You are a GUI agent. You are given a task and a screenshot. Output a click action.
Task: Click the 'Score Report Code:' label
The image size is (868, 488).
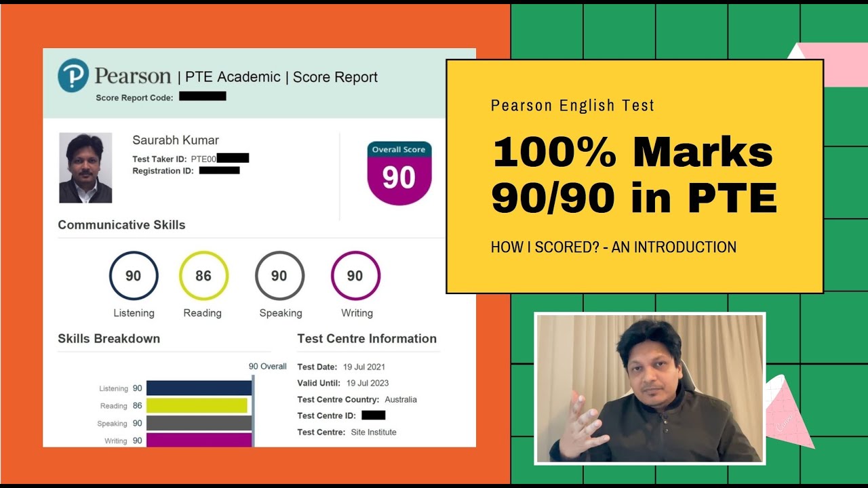click(134, 98)
